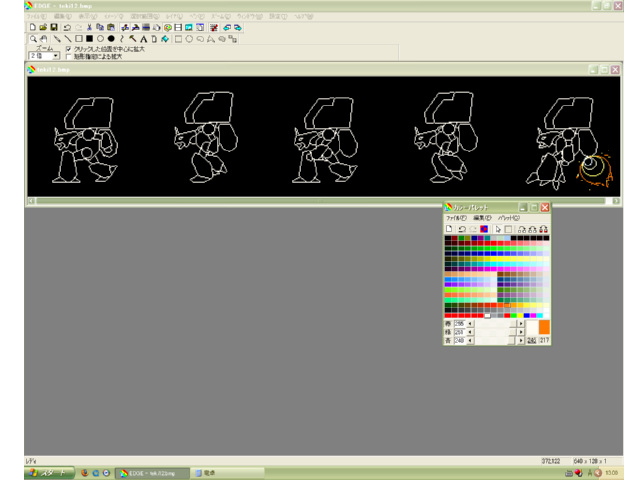
Task: Click the green channel slider track
Action: click(x=495, y=332)
